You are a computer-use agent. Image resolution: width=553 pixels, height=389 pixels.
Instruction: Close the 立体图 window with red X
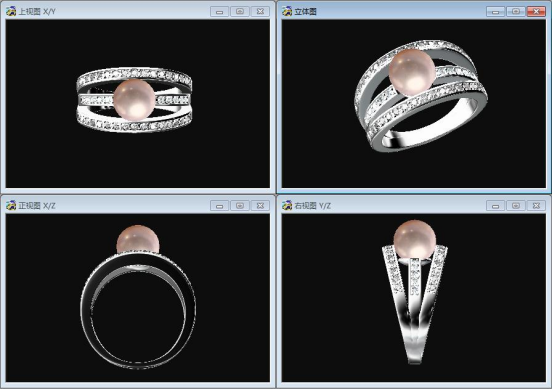pyautogui.click(x=536, y=12)
